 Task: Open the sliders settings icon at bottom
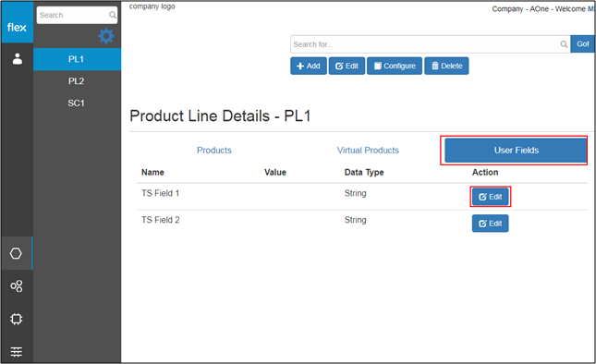pos(17,352)
